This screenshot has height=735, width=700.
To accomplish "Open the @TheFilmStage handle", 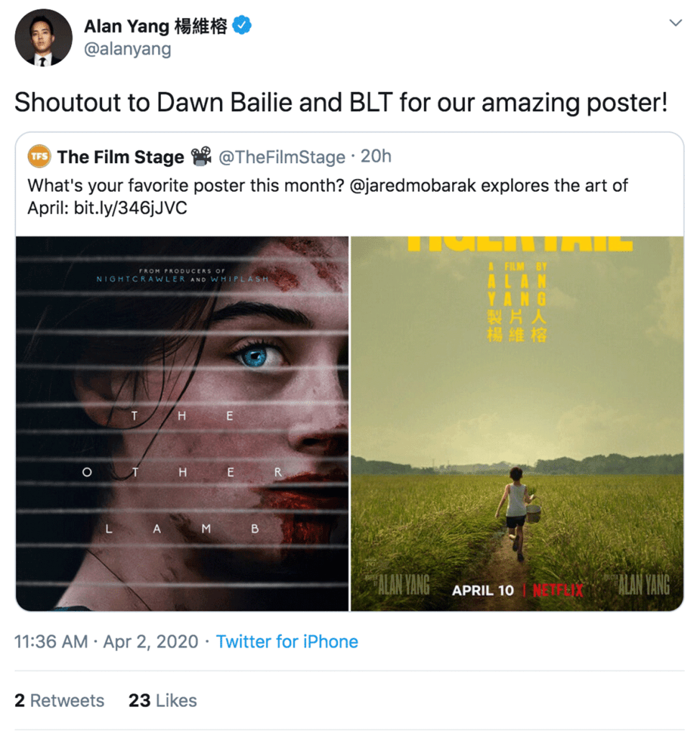I will click(x=282, y=157).
